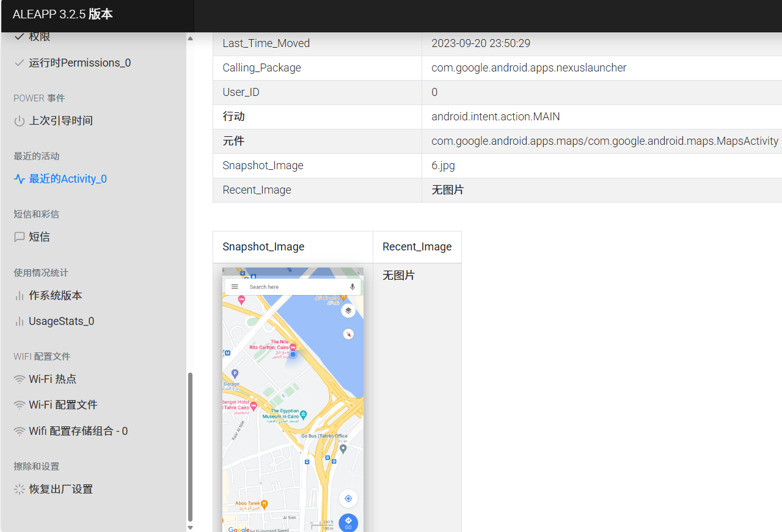This screenshot has height=532, width=782.
Task: Select the timestamp 2023-09-20 23:50:29
Action: pos(481,43)
